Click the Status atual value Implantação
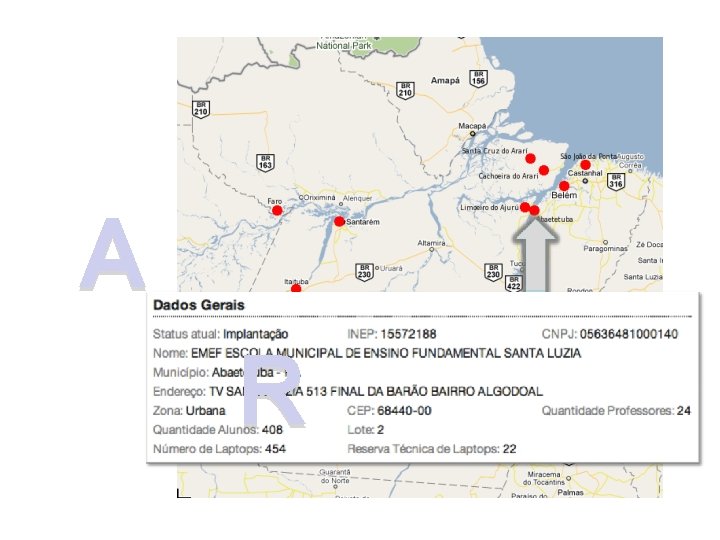This screenshot has width=720, height=540. tap(256, 334)
